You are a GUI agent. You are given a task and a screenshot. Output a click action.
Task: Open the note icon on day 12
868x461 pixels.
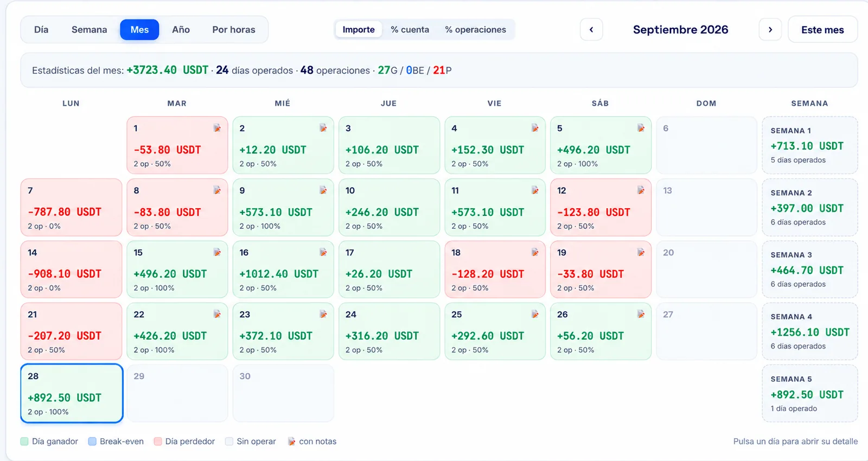(x=641, y=190)
